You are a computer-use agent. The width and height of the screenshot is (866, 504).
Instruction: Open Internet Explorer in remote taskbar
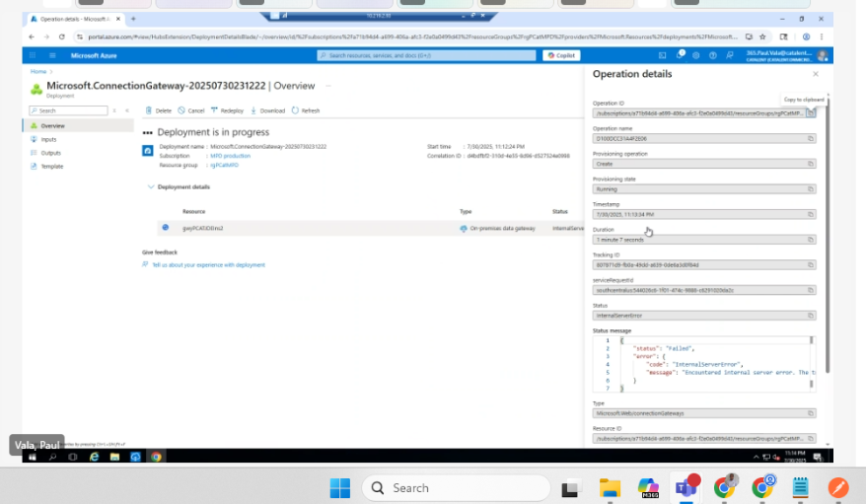click(x=94, y=457)
